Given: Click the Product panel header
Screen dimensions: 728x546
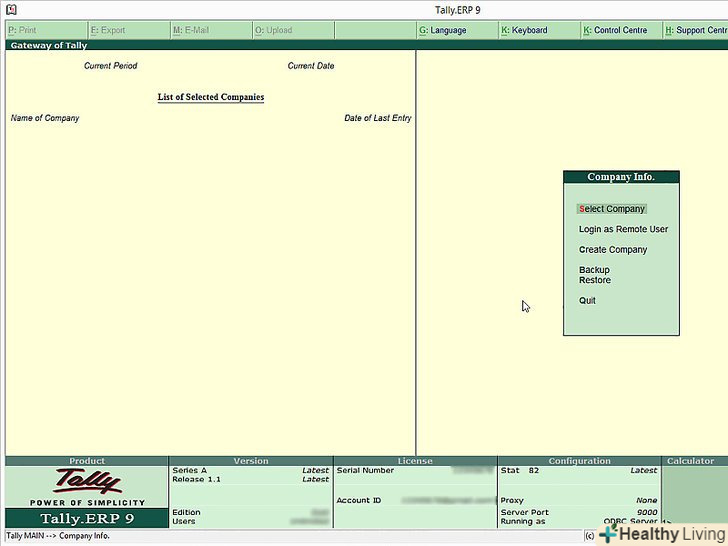Looking at the screenshot, I should pyautogui.click(x=87, y=461).
